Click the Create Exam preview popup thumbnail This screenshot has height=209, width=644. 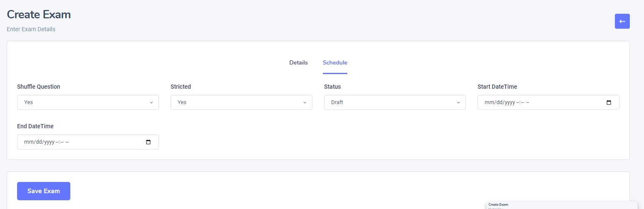click(562, 205)
